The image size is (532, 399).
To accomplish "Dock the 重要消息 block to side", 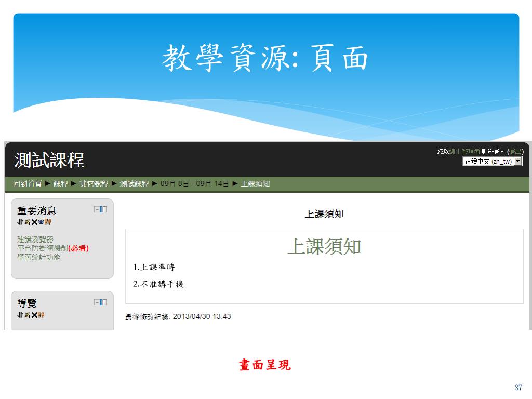I will click(x=103, y=210).
